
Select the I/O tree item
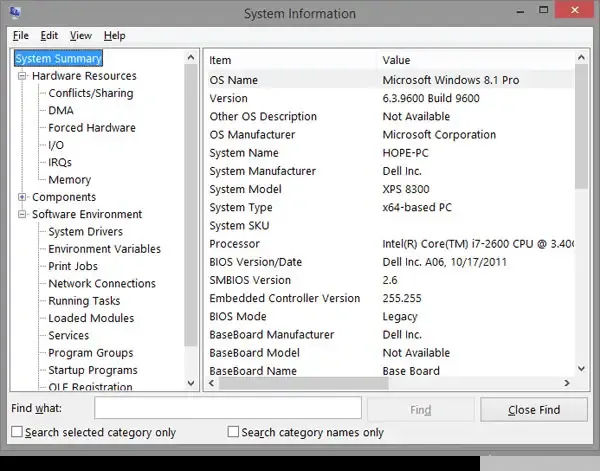coord(56,145)
